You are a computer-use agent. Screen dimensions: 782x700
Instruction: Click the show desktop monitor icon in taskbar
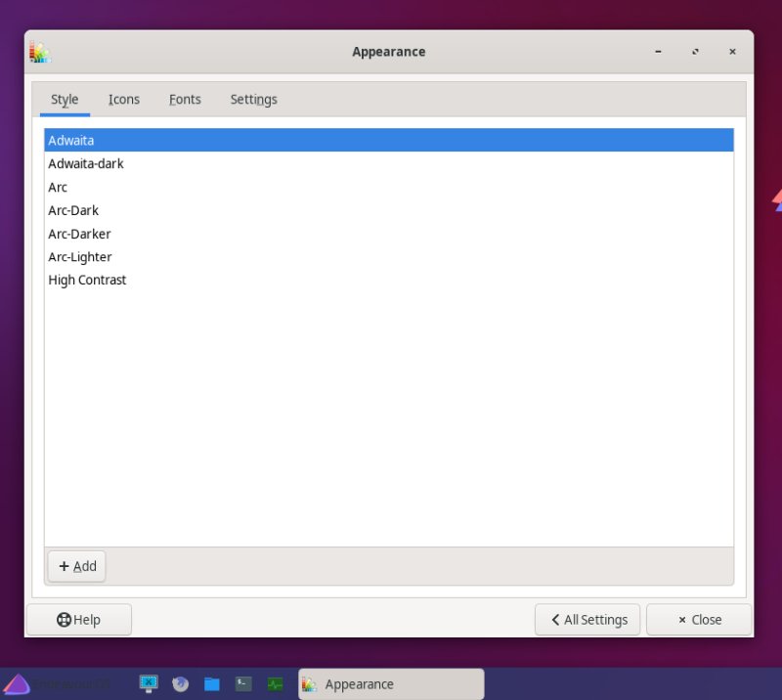click(x=149, y=683)
